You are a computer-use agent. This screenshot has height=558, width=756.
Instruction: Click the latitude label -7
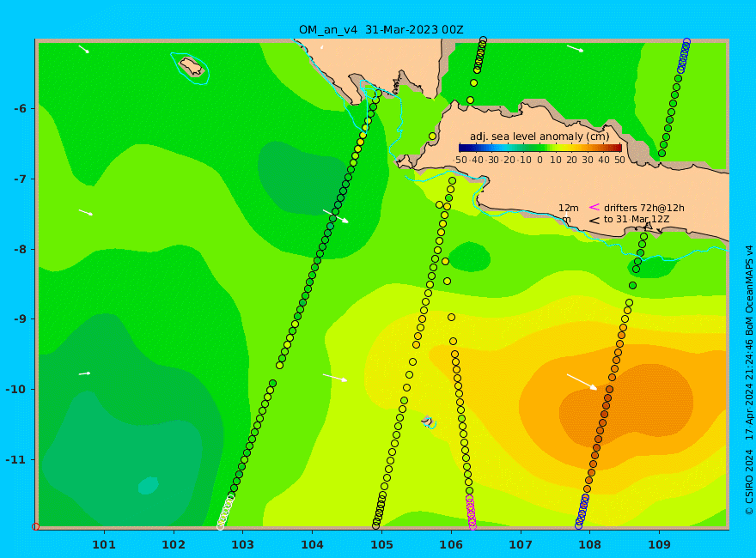point(20,179)
